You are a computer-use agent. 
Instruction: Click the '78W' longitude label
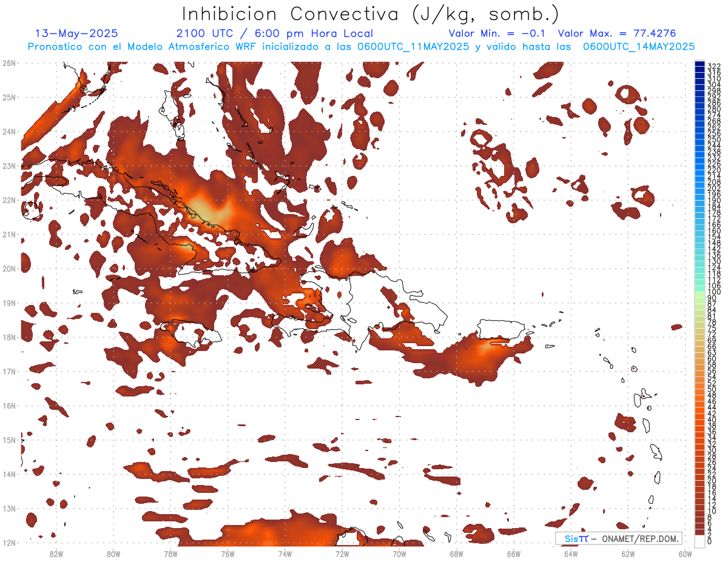point(171,554)
